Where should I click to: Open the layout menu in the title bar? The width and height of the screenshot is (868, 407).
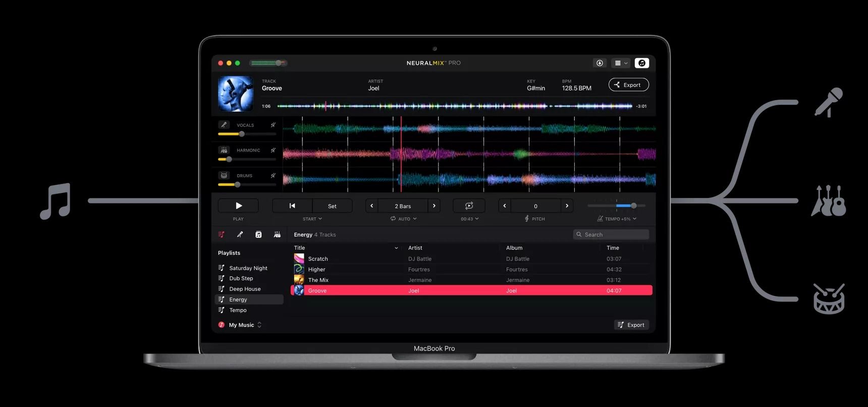click(621, 63)
